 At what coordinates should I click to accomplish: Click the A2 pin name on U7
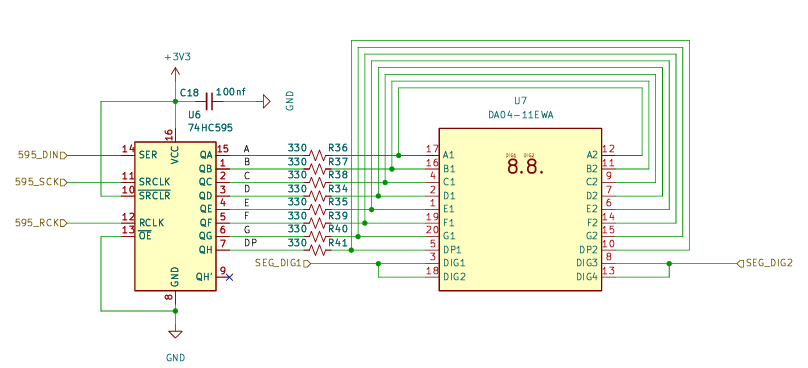592,154
